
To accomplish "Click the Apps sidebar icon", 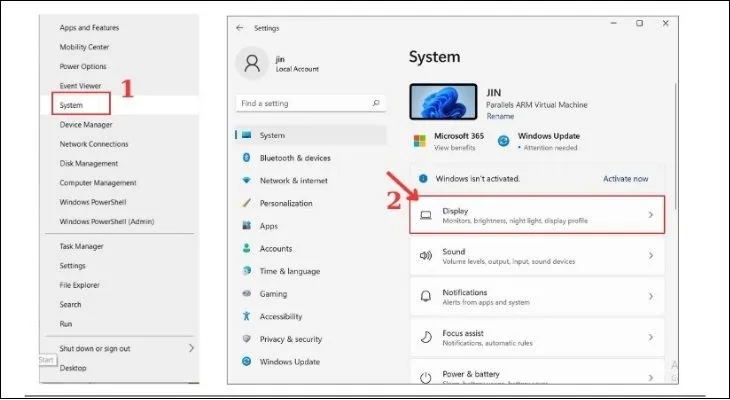I will click(x=247, y=225).
